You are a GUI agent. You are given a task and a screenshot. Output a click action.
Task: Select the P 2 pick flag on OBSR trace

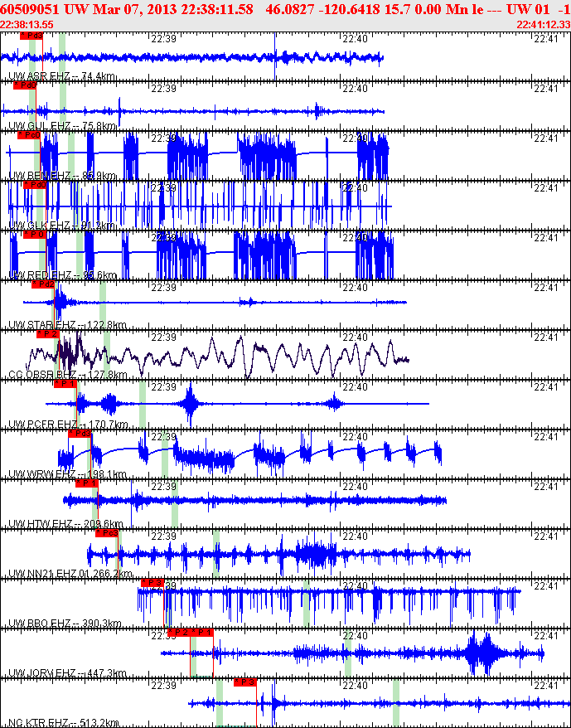point(48,334)
